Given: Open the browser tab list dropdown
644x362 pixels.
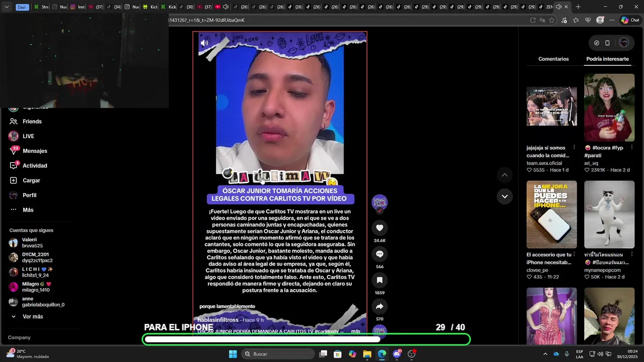Looking at the screenshot, I should point(7,7).
